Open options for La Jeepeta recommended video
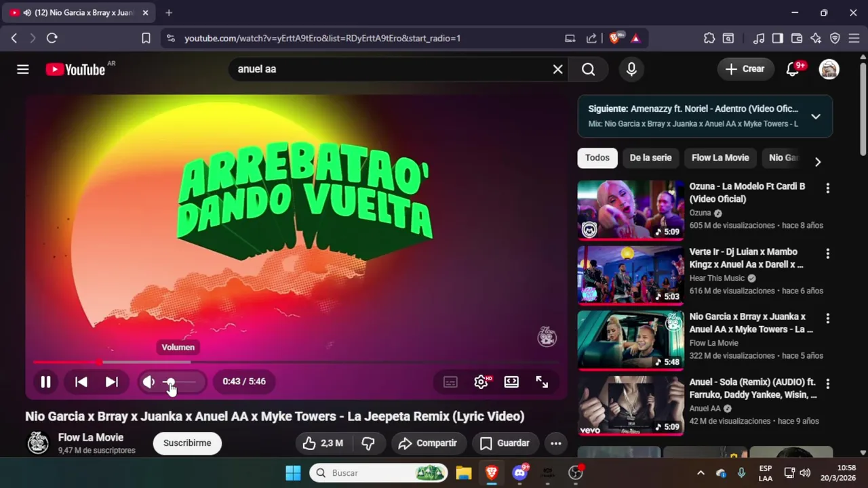This screenshot has height=488, width=868. click(x=827, y=319)
